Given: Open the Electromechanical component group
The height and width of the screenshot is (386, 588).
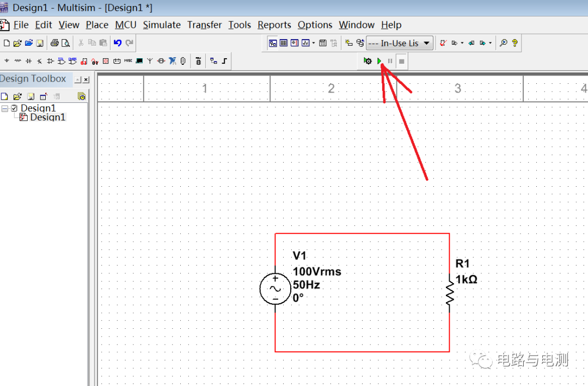Looking at the screenshot, I should [x=161, y=61].
